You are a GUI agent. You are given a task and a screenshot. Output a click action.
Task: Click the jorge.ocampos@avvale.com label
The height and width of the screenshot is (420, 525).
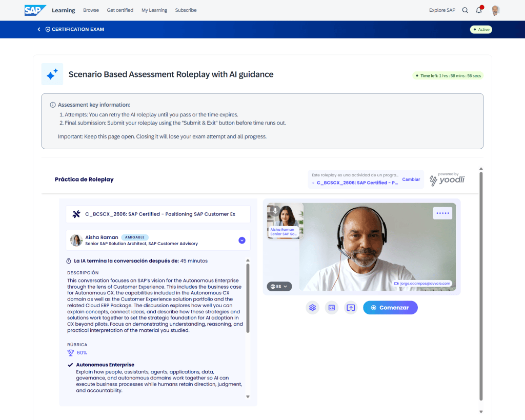tap(425, 284)
